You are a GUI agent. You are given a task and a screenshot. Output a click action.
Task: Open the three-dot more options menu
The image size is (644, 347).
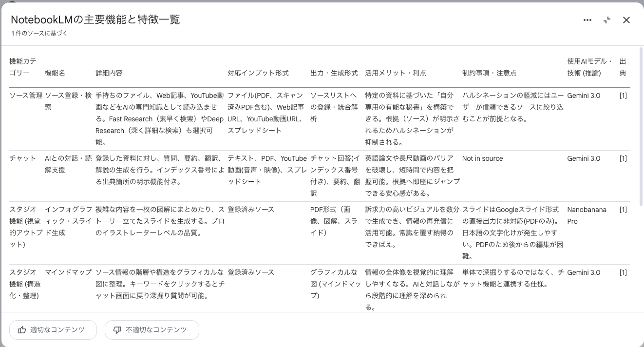pyautogui.click(x=587, y=20)
